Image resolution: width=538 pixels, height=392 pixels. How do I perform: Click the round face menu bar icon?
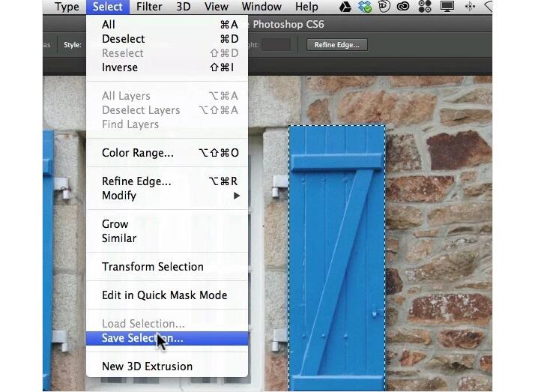click(x=384, y=7)
